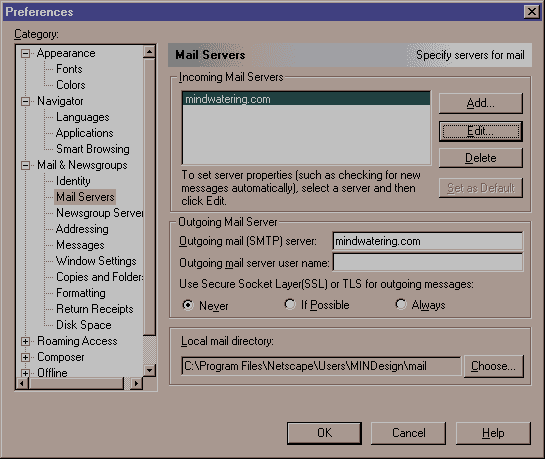Delete the selected incoming mail server
Screen dimensions: 545x459
click(x=481, y=158)
